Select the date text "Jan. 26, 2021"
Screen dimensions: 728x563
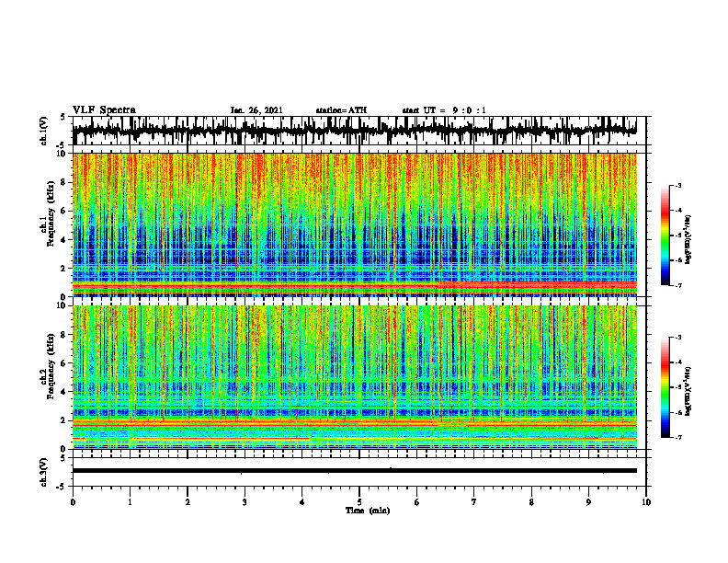[x=256, y=110]
